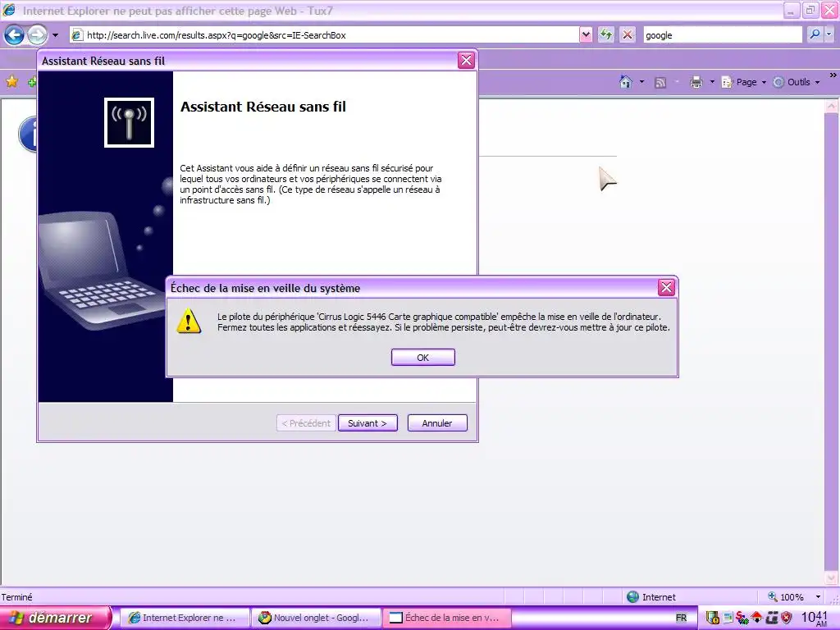Click the red arrow tray icon

[x=756, y=619]
